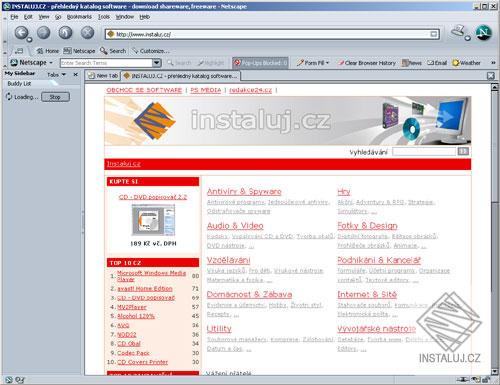Open the Bookmarks menu
The width and height of the screenshot is (500, 385).
79,17
